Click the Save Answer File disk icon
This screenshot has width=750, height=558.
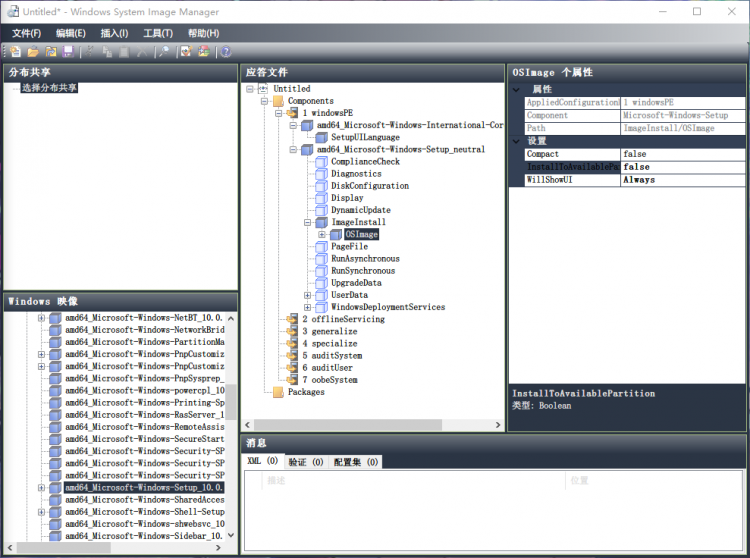point(68,52)
